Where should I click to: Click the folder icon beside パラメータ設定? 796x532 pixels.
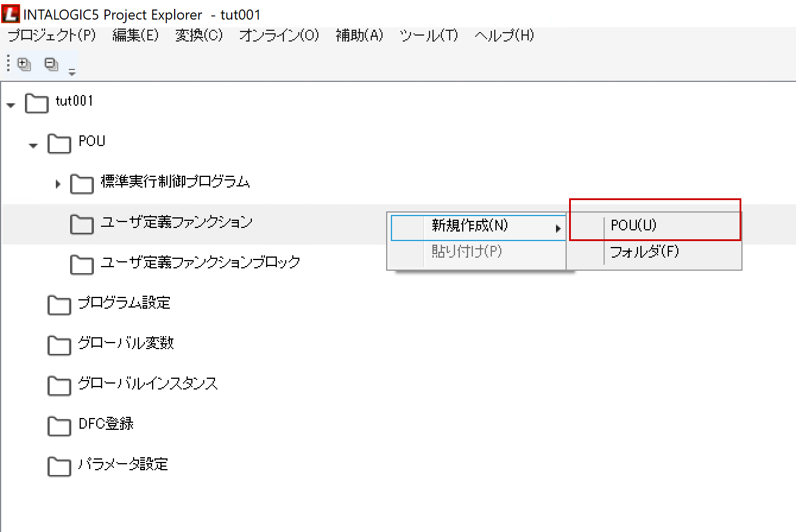pos(59,466)
